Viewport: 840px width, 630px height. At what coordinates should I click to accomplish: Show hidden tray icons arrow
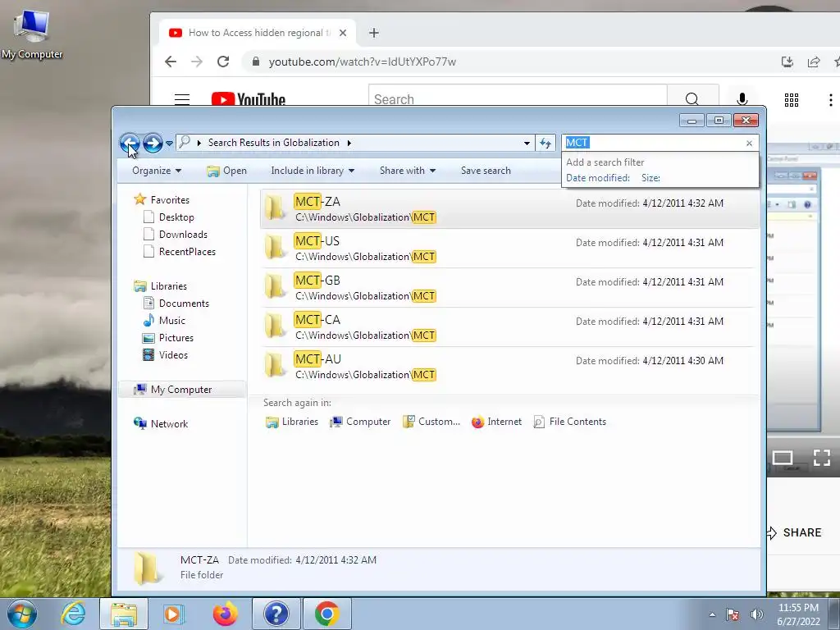(712, 614)
